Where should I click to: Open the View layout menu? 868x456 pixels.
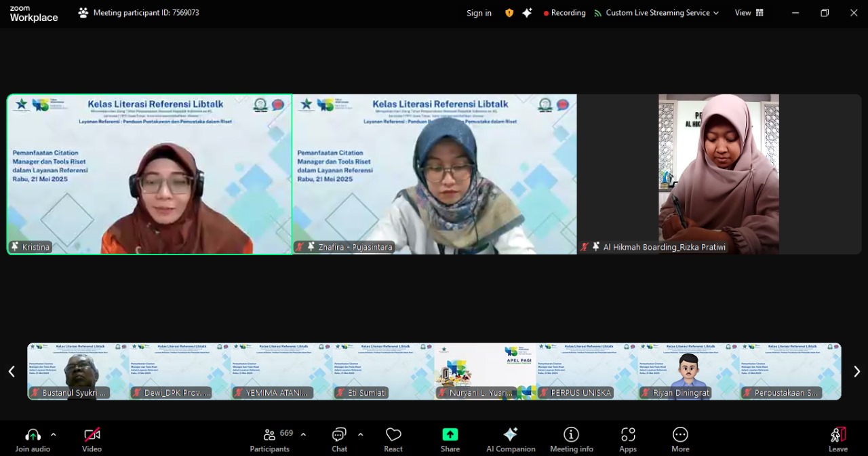(749, 13)
